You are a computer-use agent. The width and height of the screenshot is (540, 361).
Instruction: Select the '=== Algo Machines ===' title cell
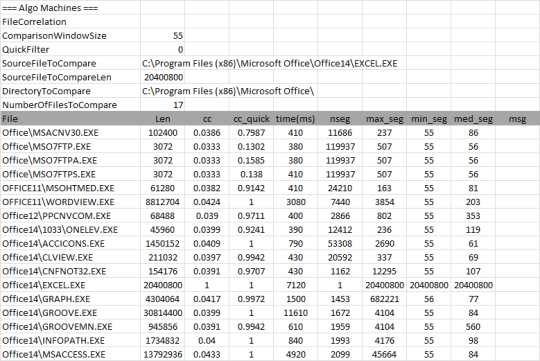click(70, 8)
